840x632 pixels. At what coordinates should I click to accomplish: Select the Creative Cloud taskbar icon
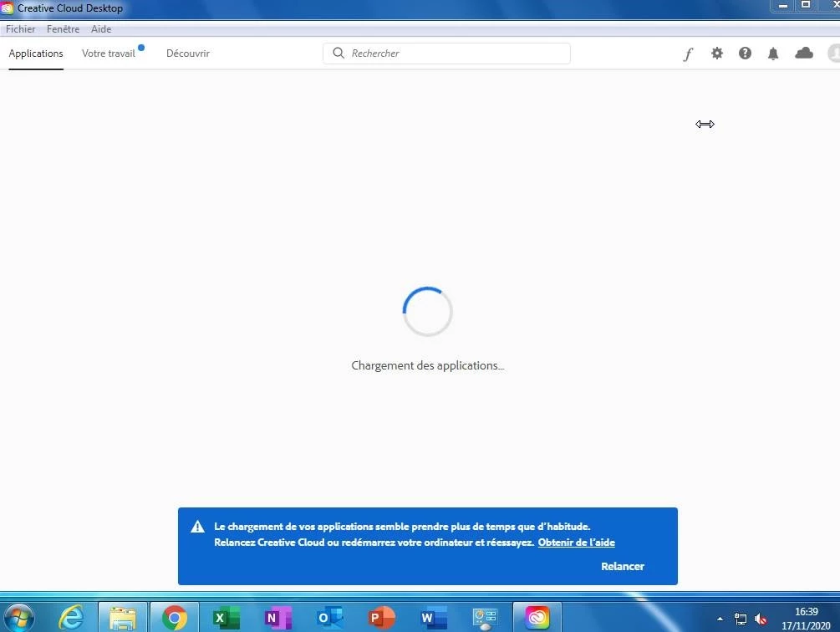[x=537, y=618]
